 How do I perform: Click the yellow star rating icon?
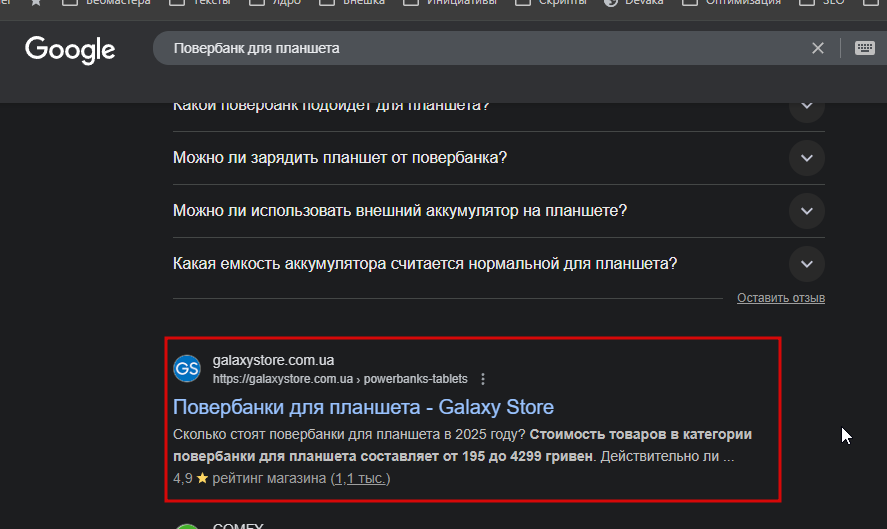click(x=203, y=478)
